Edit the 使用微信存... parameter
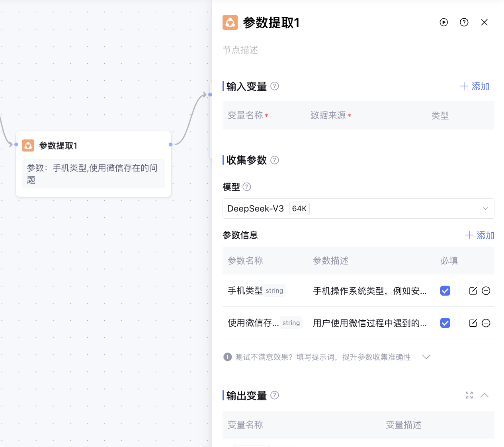The image size is (504, 447). [x=473, y=323]
